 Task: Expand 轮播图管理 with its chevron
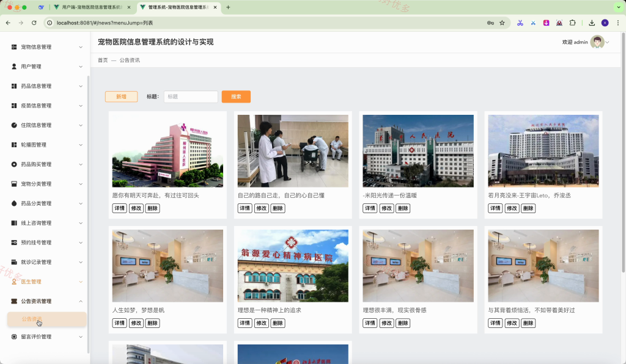[x=81, y=145]
